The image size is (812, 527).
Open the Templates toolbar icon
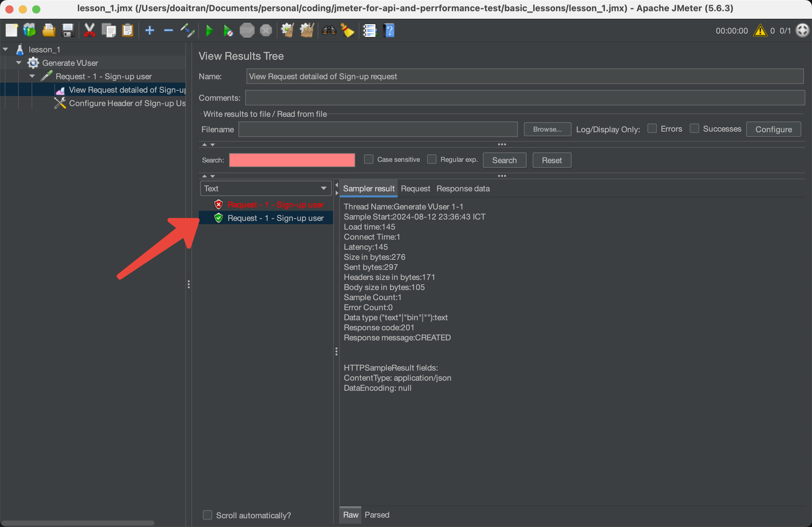30,31
